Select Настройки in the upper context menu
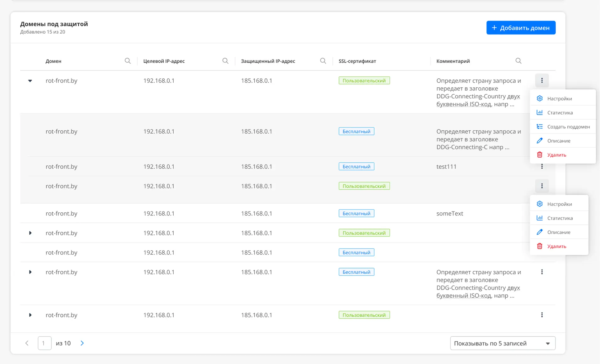This screenshot has width=600, height=364. 563,98
